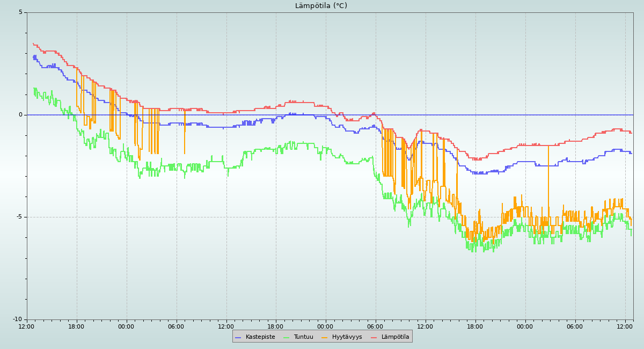This screenshot has height=349, width=644.
Task: Toggle the Hyytävyys series legend label
Action: 347,337
